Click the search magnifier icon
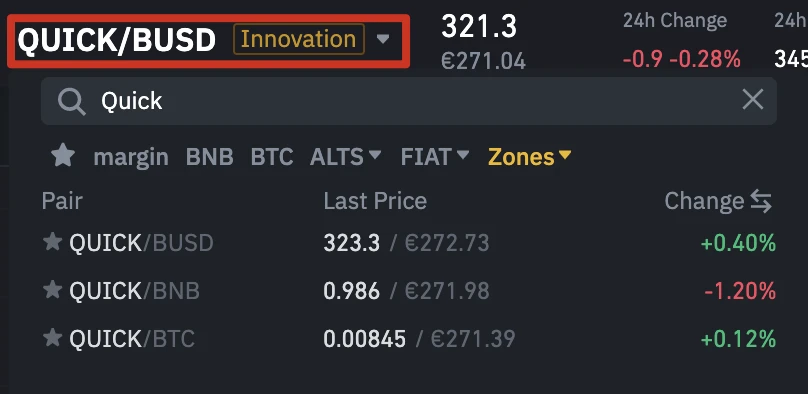This screenshot has height=394, width=808. tap(71, 101)
